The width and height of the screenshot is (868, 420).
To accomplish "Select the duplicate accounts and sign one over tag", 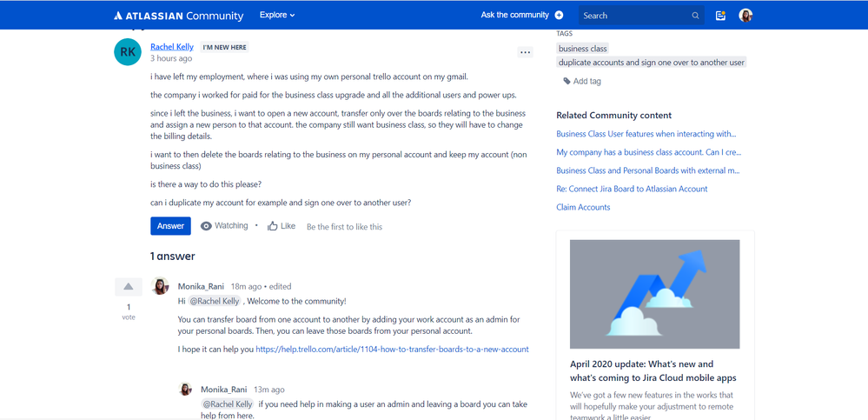I will click(x=652, y=63).
